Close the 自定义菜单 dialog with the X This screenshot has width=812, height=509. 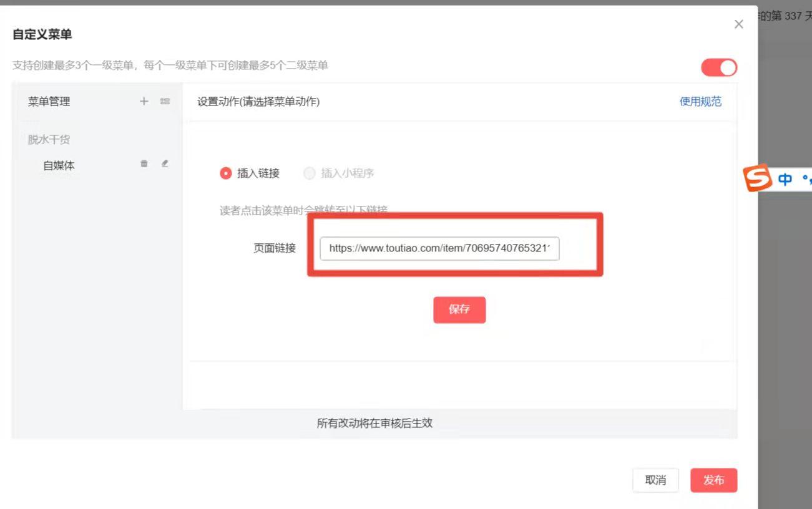pyautogui.click(x=738, y=24)
